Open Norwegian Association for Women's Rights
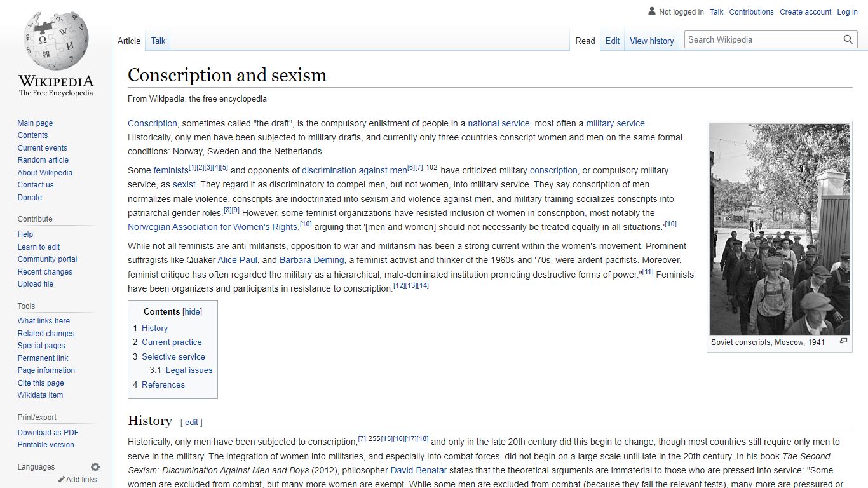Image resolution: width=868 pixels, height=488 pixels. (x=213, y=227)
